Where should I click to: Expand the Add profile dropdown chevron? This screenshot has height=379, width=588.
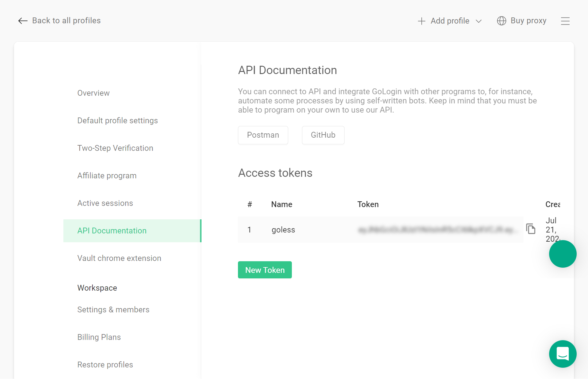479,21
